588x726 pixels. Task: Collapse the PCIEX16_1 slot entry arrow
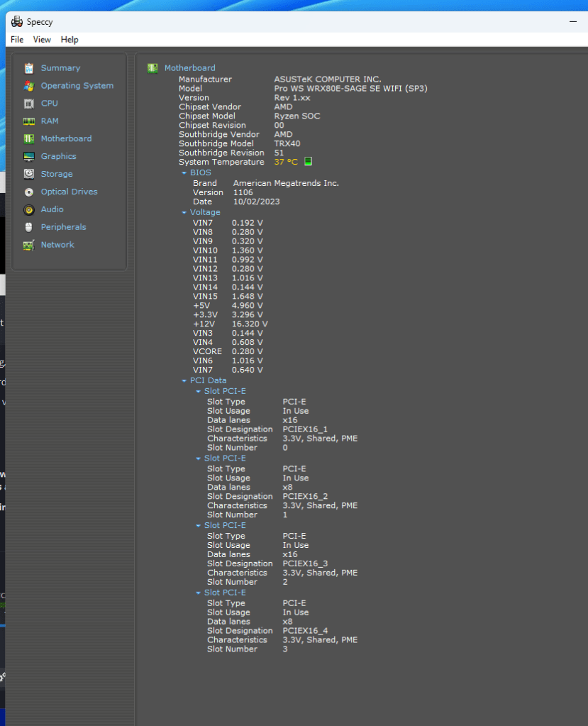point(198,391)
